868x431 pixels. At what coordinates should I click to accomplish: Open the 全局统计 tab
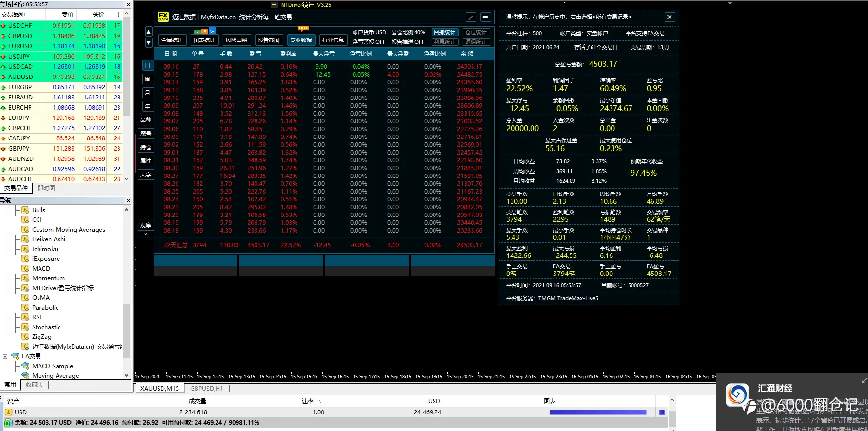click(x=172, y=40)
